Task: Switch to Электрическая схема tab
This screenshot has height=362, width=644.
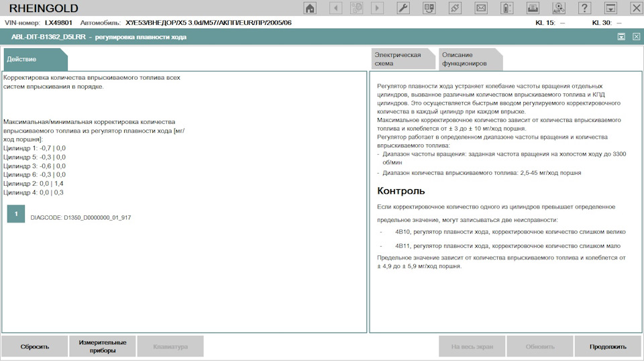Action: 403,59
